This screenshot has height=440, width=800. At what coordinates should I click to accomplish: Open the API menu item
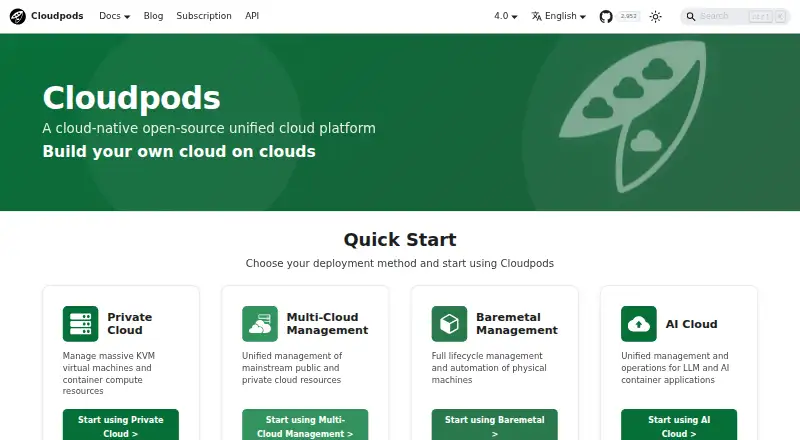252,16
